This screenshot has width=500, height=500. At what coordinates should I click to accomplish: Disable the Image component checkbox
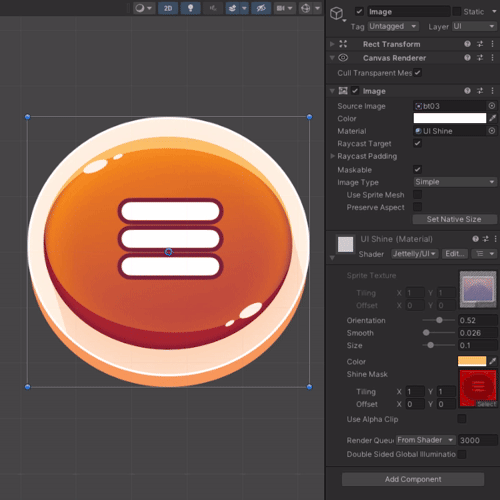pyautogui.click(x=355, y=91)
